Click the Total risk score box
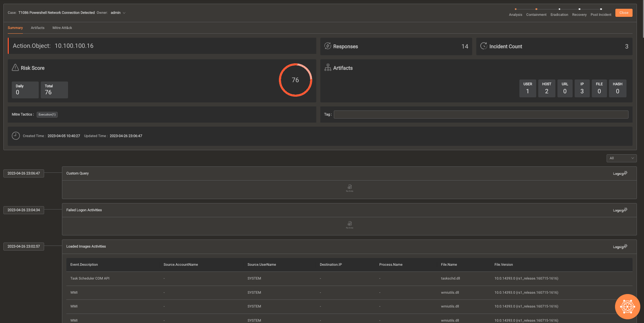 coord(54,90)
